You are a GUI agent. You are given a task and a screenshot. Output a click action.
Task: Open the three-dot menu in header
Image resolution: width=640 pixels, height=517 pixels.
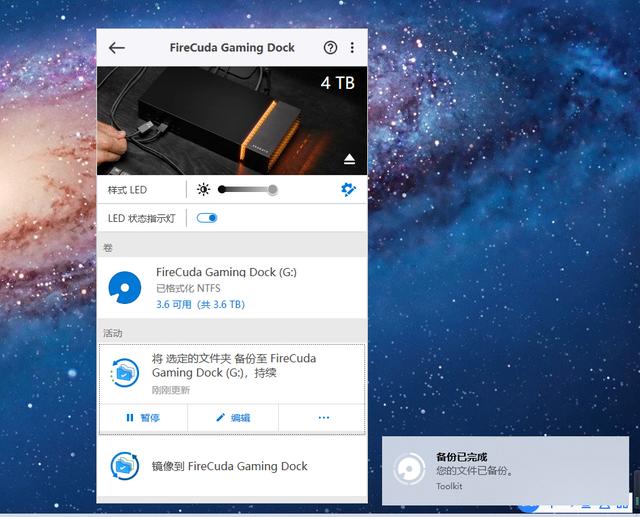[x=352, y=48]
